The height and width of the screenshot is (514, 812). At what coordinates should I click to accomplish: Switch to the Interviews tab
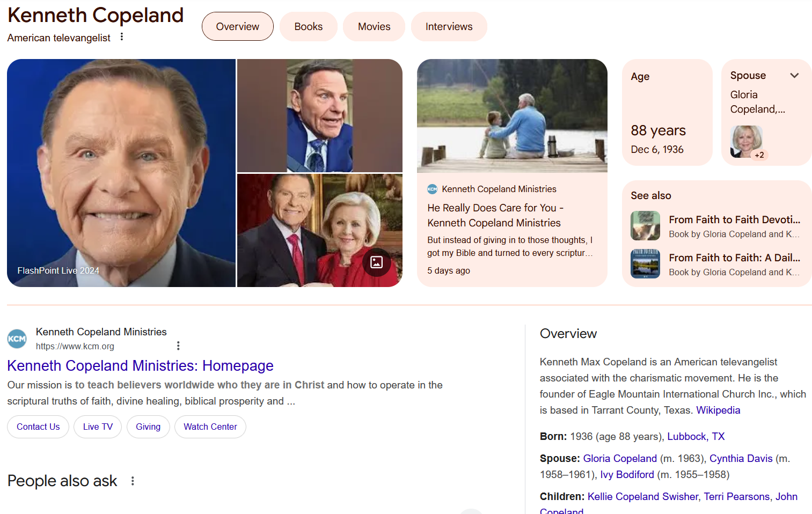pyautogui.click(x=449, y=26)
